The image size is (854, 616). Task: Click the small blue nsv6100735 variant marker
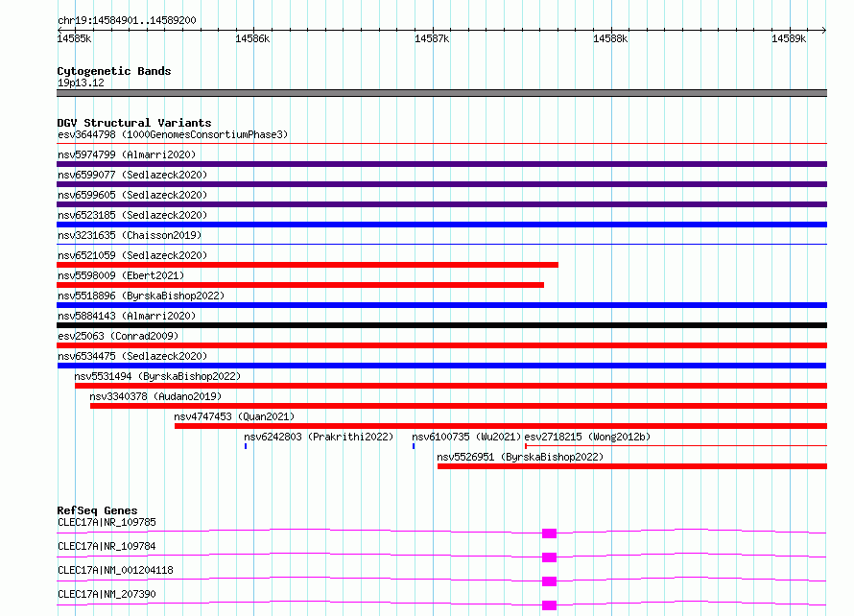click(414, 446)
